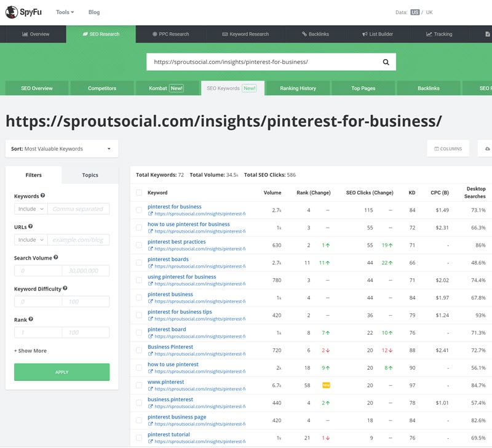Check the 'using pinterest for business' checkbox
Image resolution: width=492 pixels, height=448 pixels.
[x=139, y=281]
